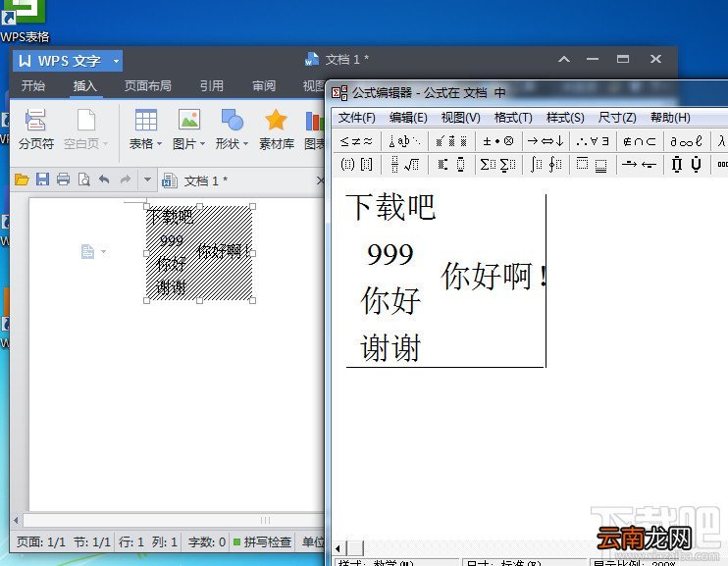Expand the quick access toolbar dropdown arrow

click(x=147, y=180)
